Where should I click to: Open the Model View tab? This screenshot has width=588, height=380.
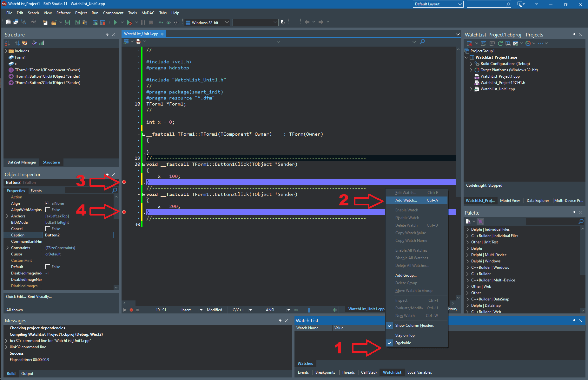point(510,201)
